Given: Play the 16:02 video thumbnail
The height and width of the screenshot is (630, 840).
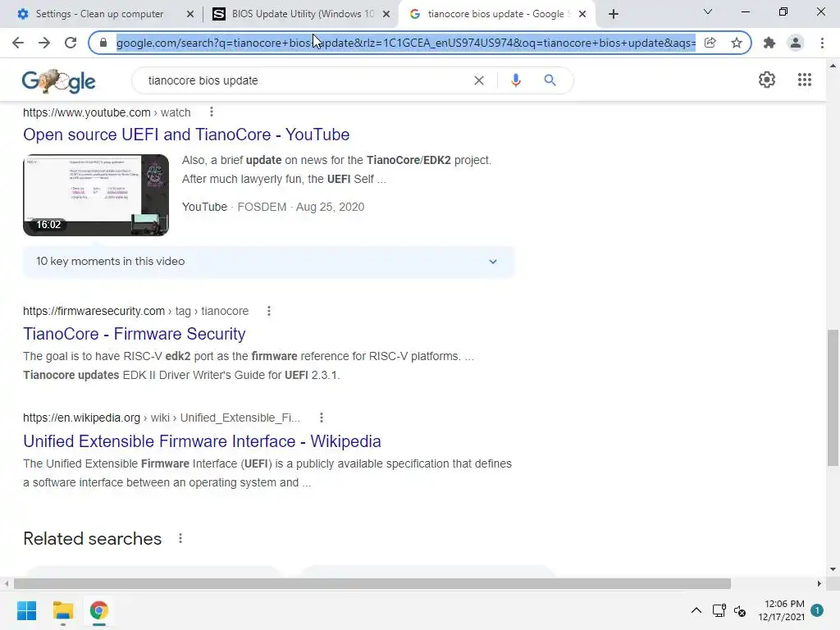Looking at the screenshot, I should (x=96, y=195).
